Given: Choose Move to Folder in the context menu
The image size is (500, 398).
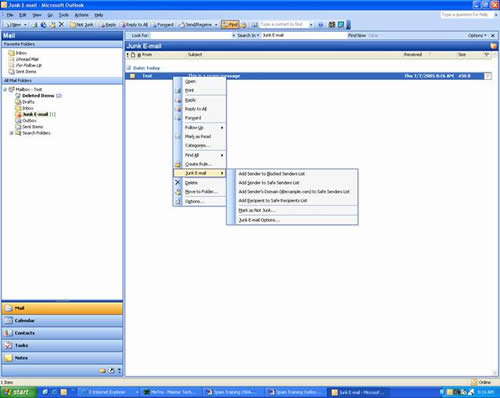Looking at the screenshot, I should 199,192.
